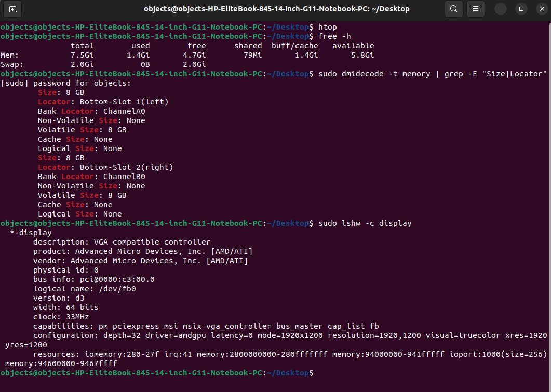Click the window title in the header bar
551x392 pixels.
(x=276, y=9)
